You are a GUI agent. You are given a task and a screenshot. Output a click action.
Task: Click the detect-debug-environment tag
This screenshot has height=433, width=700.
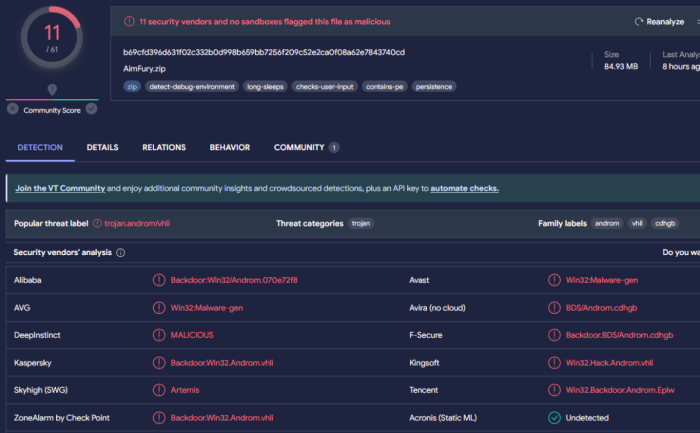[192, 87]
